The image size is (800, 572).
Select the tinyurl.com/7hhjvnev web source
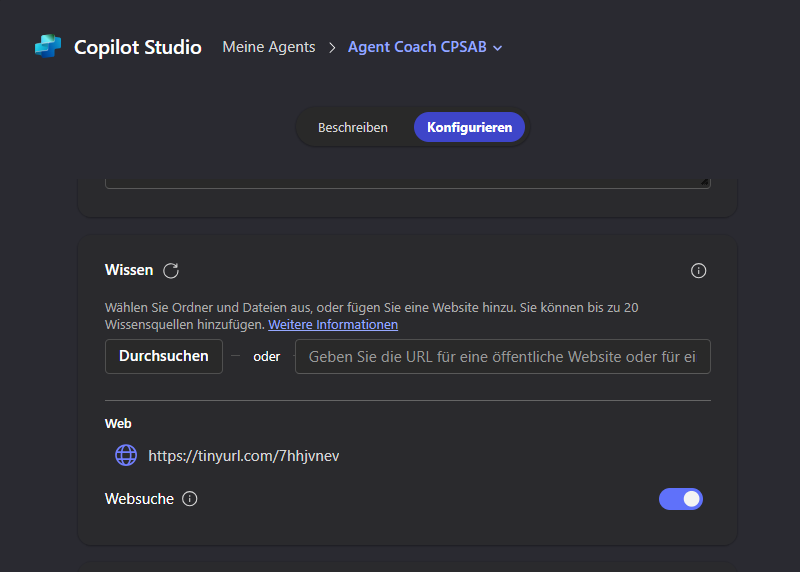(243, 456)
